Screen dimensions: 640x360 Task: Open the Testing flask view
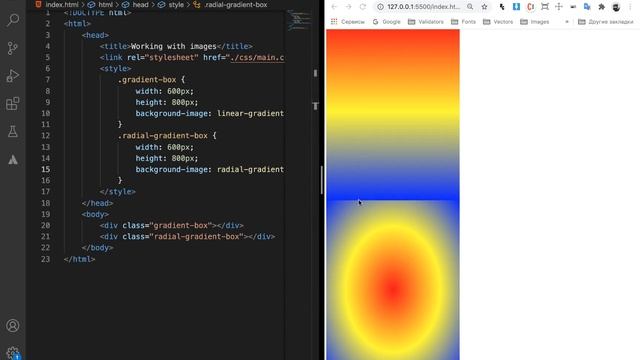[x=13, y=131]
